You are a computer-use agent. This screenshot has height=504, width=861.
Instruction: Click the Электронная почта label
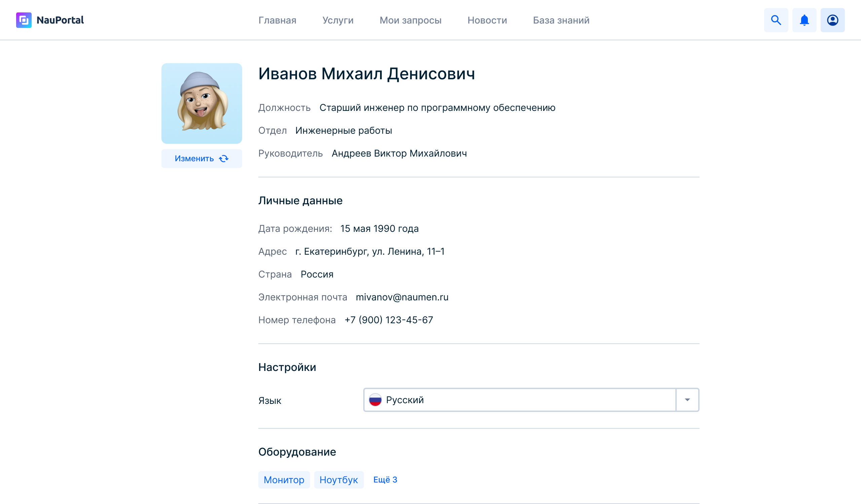(303, 297)
